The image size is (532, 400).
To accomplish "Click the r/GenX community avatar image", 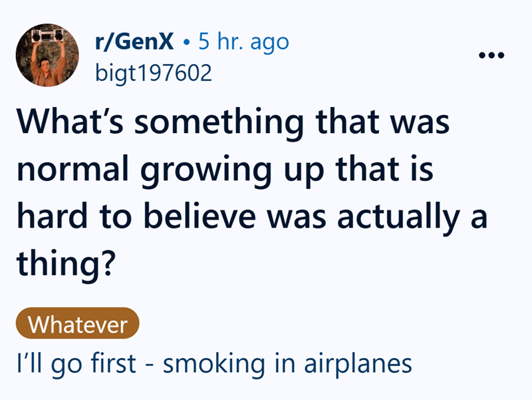I will pos(44,56).
